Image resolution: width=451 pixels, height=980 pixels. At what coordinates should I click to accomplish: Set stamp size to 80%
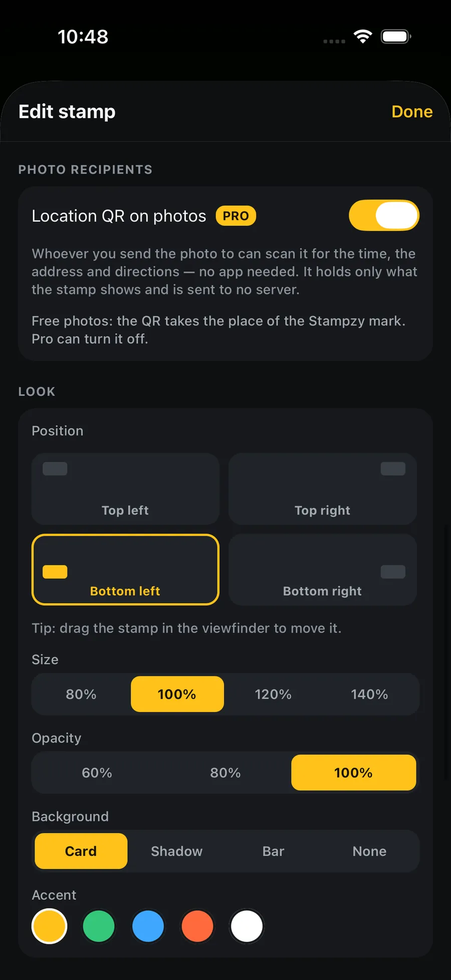[x=81, y=694]
